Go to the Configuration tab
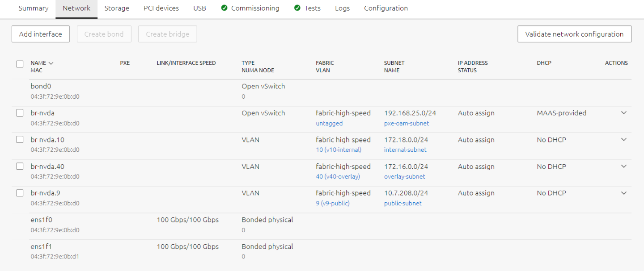The width and height of the screenshot is (644, 271). pos(386,8)
